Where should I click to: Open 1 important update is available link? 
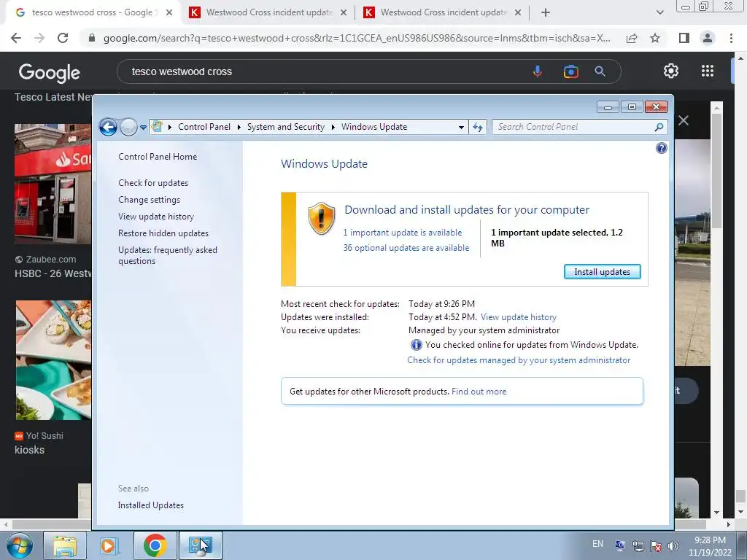403,233
